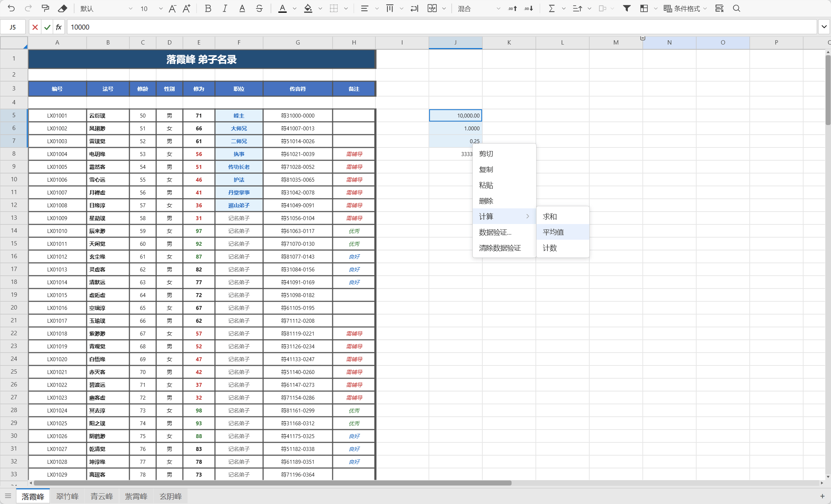
Task: Toggle strikethrough formatting
Action: tap(259, 9)
